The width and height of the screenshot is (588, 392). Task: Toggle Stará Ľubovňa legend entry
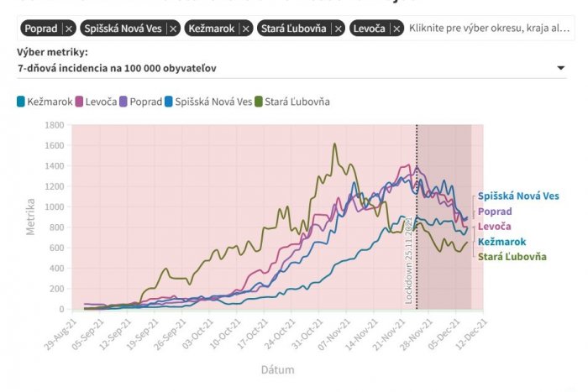(293, 102)
